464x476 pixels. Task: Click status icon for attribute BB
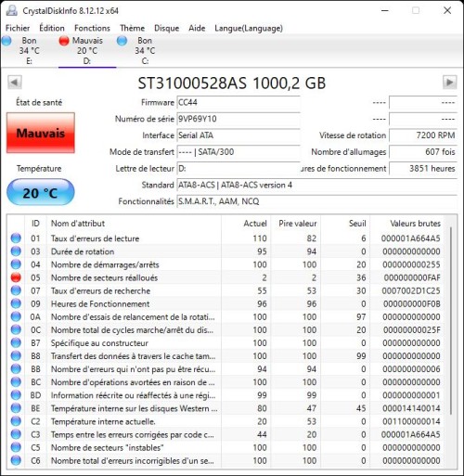click(16, 369)
